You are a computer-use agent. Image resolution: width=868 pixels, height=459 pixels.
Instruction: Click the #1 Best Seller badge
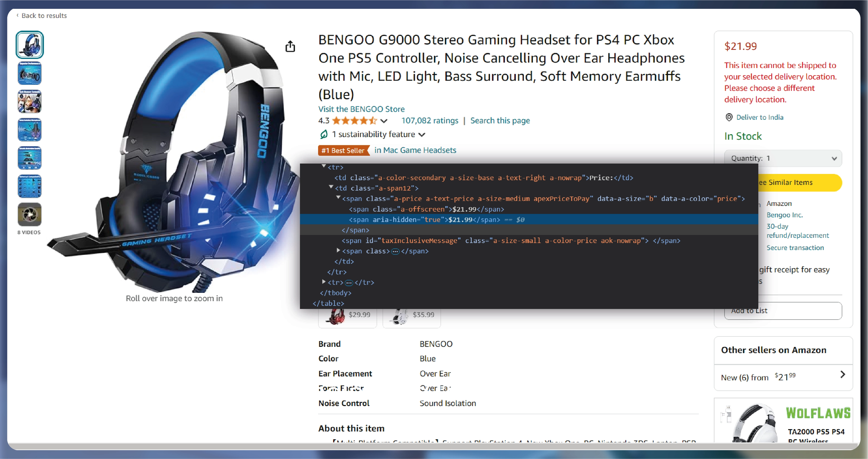[x=344, y=150]
